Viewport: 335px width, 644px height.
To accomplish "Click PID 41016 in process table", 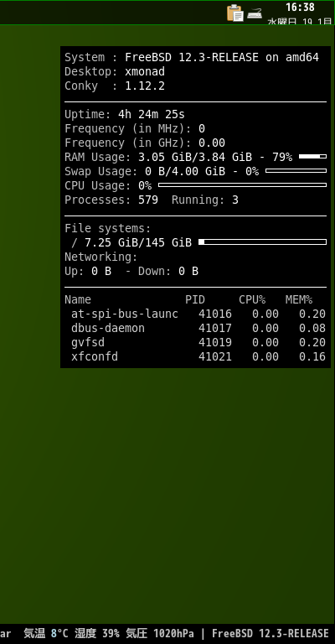I will [215, 314].
